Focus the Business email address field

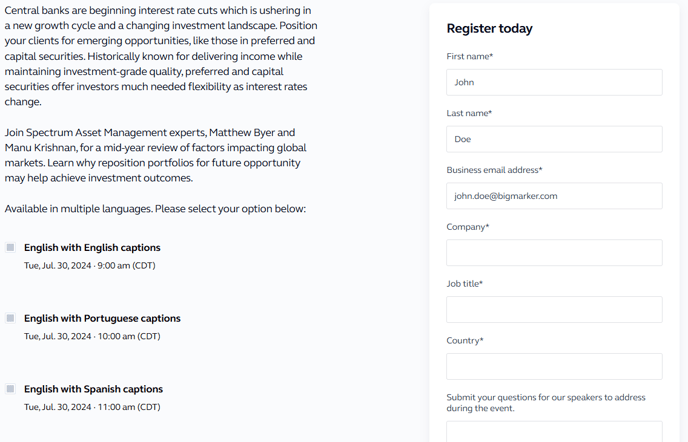pyautogui.click(x=554, y=196)
